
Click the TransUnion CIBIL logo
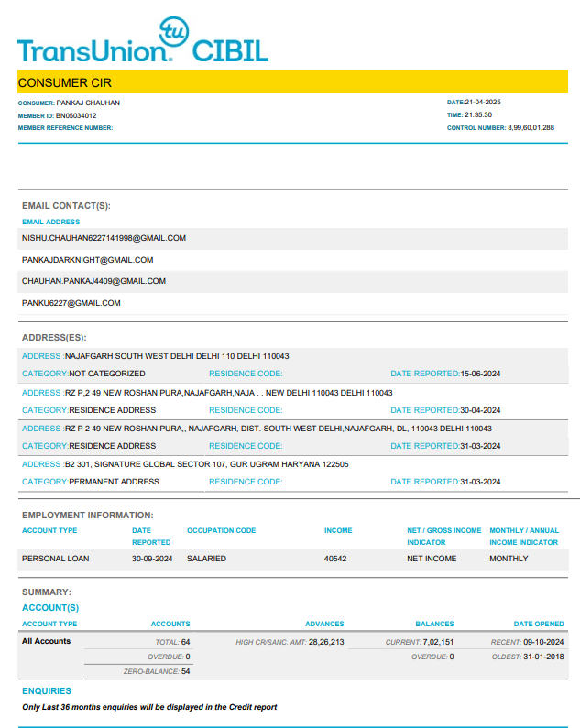coord(143,40)
